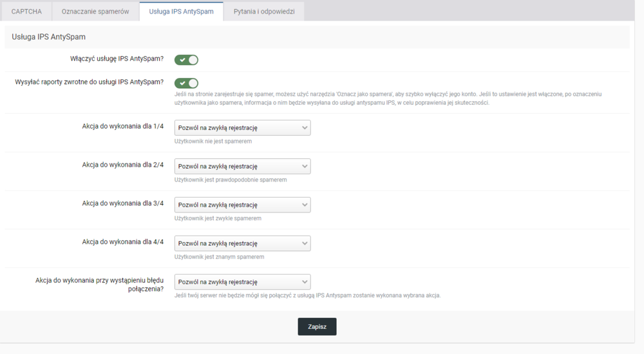Select the Usługa IPS AntySpam tab
Viewport: 644px width, 354px height.
(181, 12)
